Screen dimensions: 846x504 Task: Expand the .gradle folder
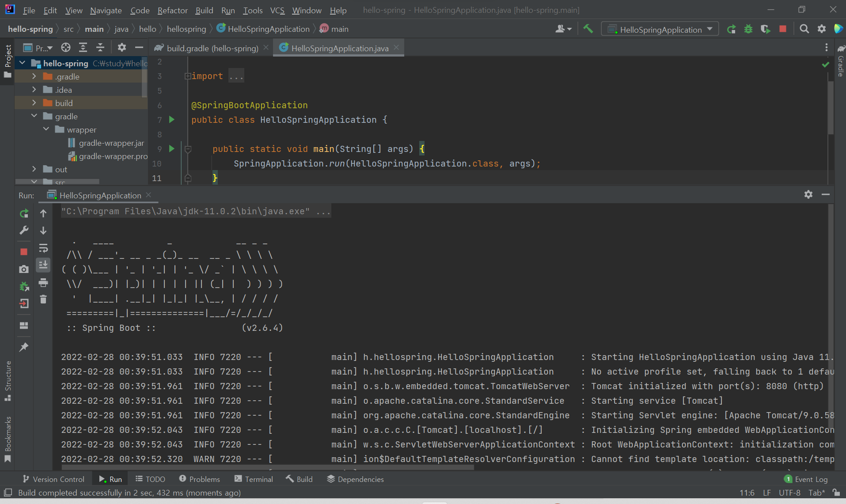tap(34, 76)
